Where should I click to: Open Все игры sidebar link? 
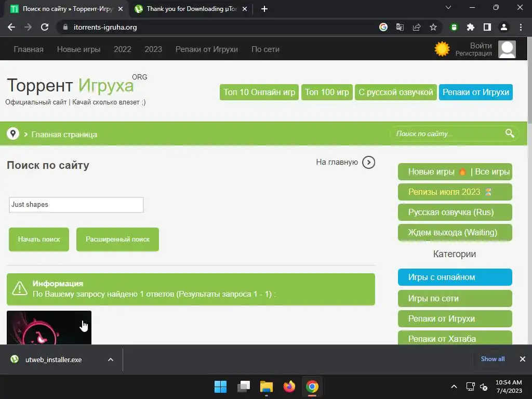(x=493, y=171)
